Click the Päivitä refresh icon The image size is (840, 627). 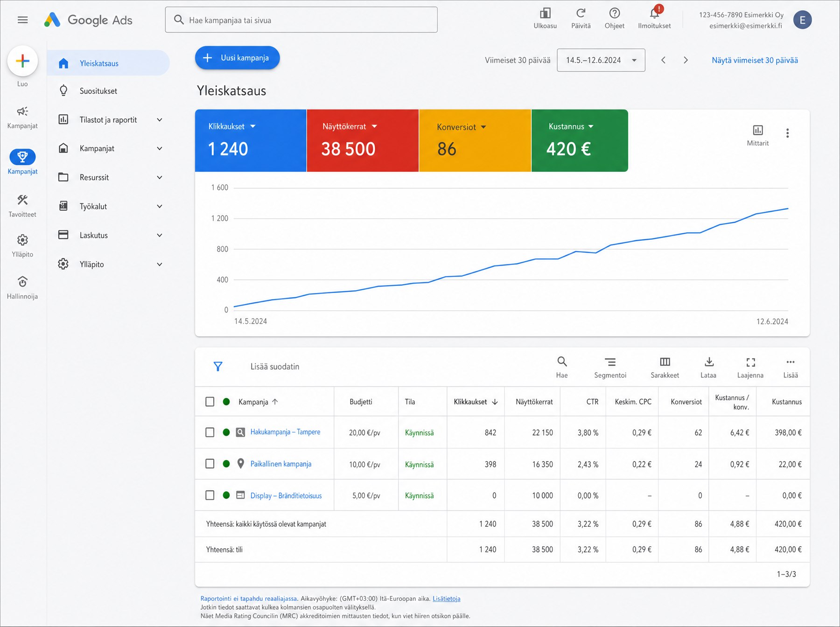[x=581, y=13]
